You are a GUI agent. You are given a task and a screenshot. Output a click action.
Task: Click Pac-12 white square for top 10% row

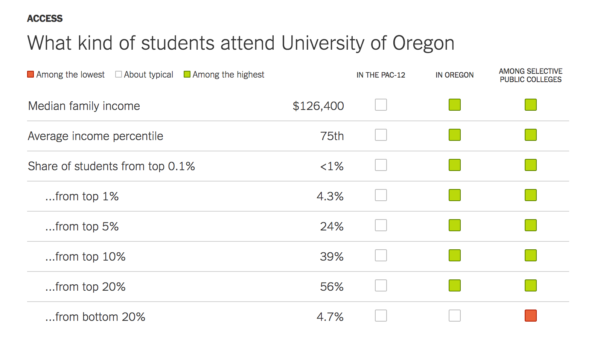click(x=381, y=256)
